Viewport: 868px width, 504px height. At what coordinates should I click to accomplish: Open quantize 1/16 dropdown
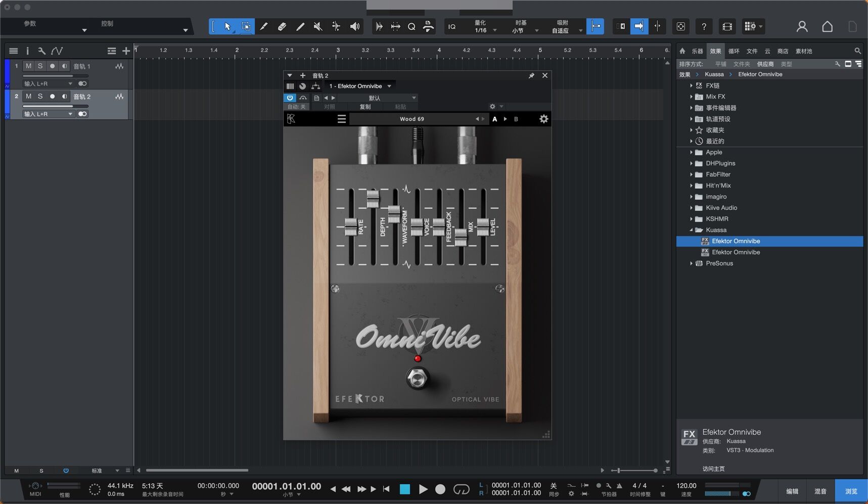(x=485, y=30)
